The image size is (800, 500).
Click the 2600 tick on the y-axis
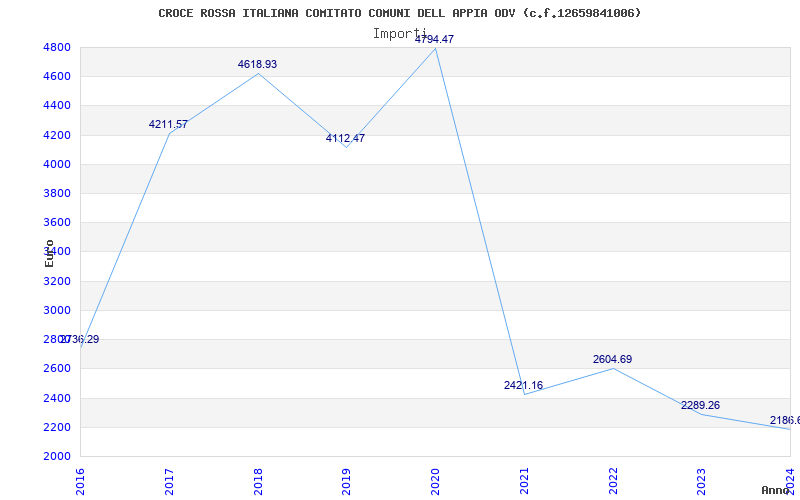(57, 368)
